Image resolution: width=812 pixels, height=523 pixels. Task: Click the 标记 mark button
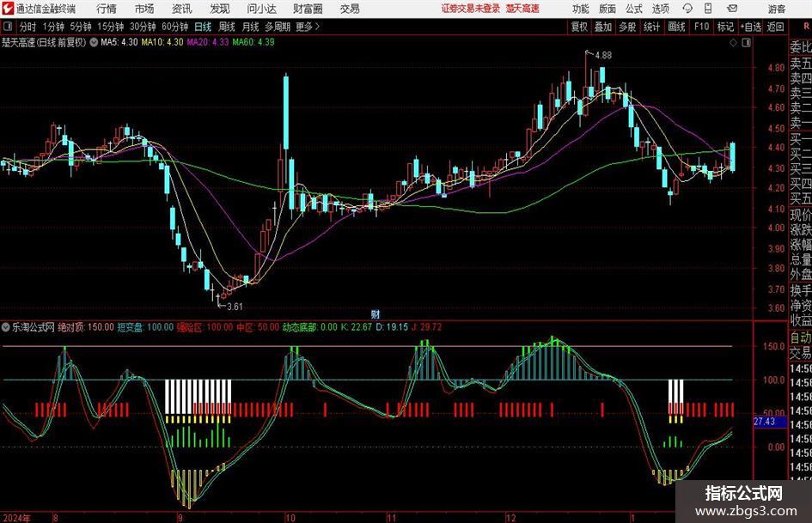pyautogui.click(x=725, y=27)
